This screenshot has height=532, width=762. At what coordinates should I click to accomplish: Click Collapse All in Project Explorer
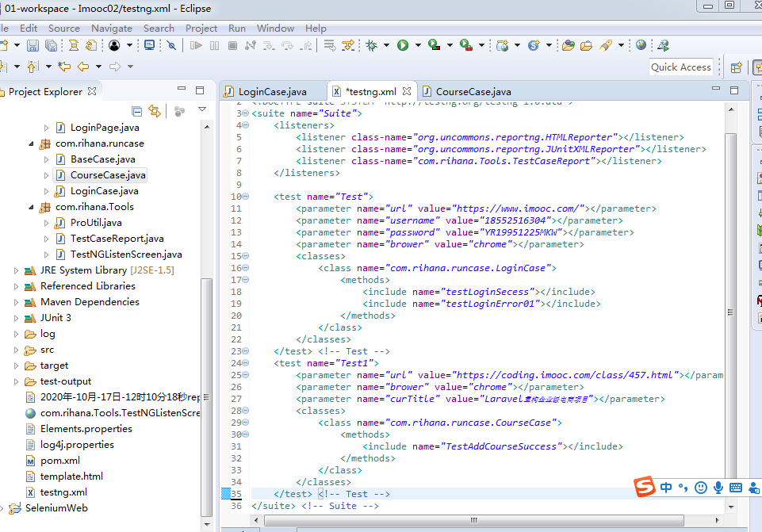(136, 111)
